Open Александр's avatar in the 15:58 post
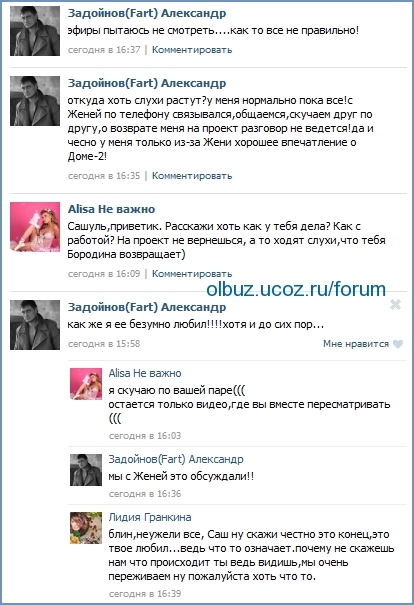 [x=35, y=325]
